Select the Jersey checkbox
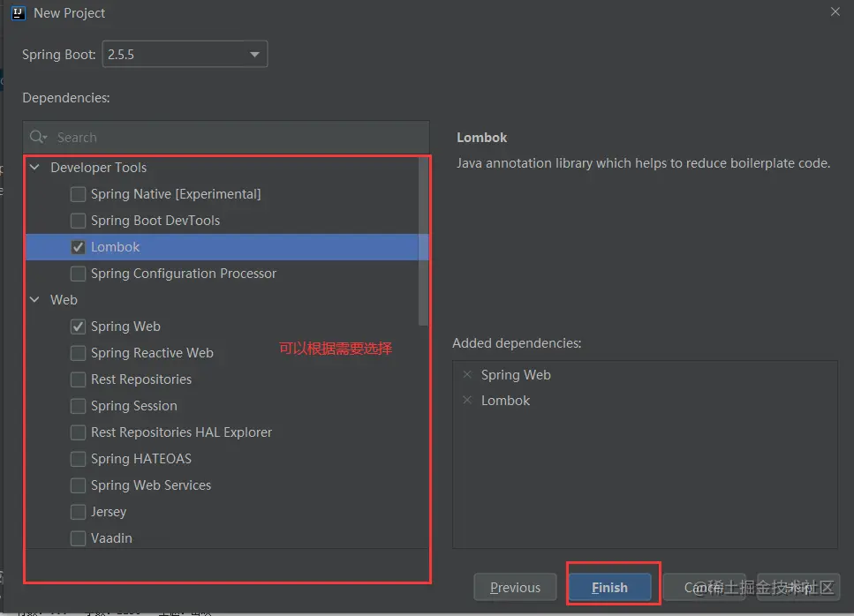The height and width of the screenshot is (616, 854). coord(78,512)
